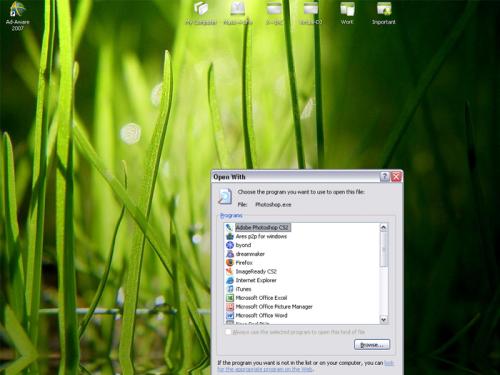Select "Microsoft Office Word" entry

coord(261,315)
